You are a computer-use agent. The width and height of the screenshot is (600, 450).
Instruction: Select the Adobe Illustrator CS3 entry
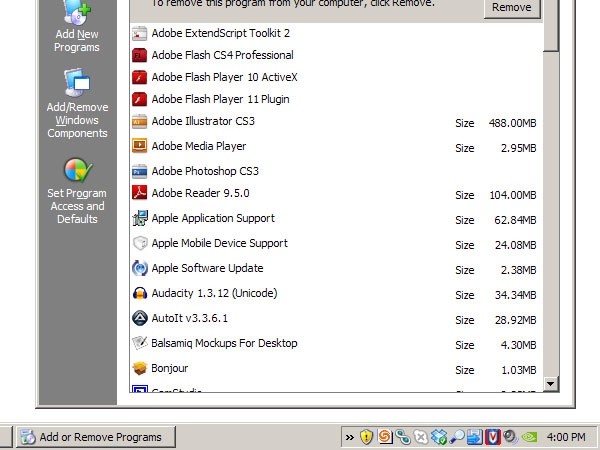(336, 122)
